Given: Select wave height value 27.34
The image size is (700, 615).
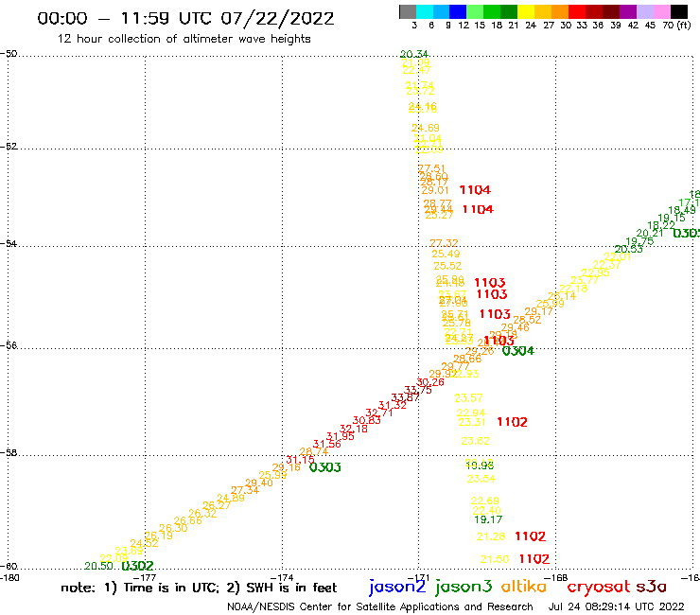Looking at the screenshot, I should (245, 490).
